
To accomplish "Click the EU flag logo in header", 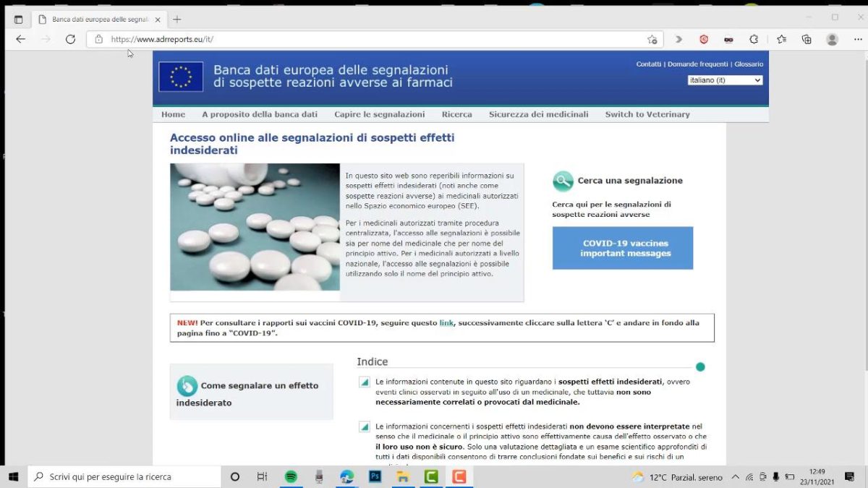I will (181, 77).
